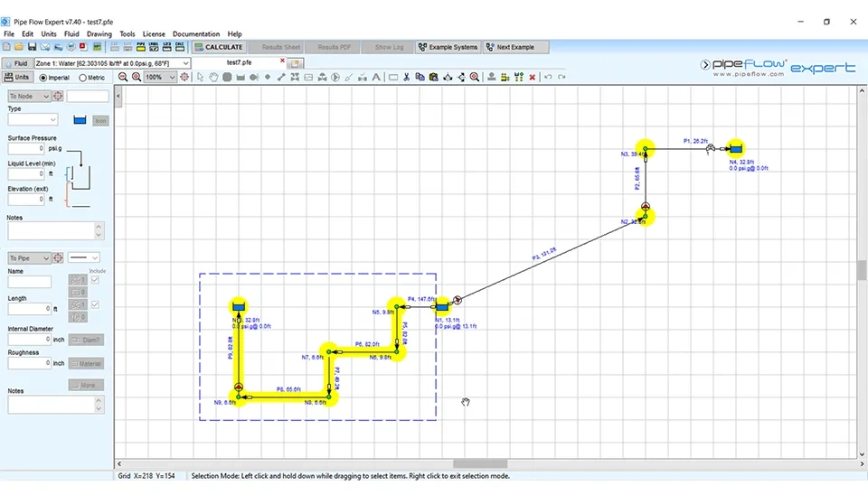Switch to the test7.pfe tab
The height and width of the screenshot is (495, 868).
[240, 62]
